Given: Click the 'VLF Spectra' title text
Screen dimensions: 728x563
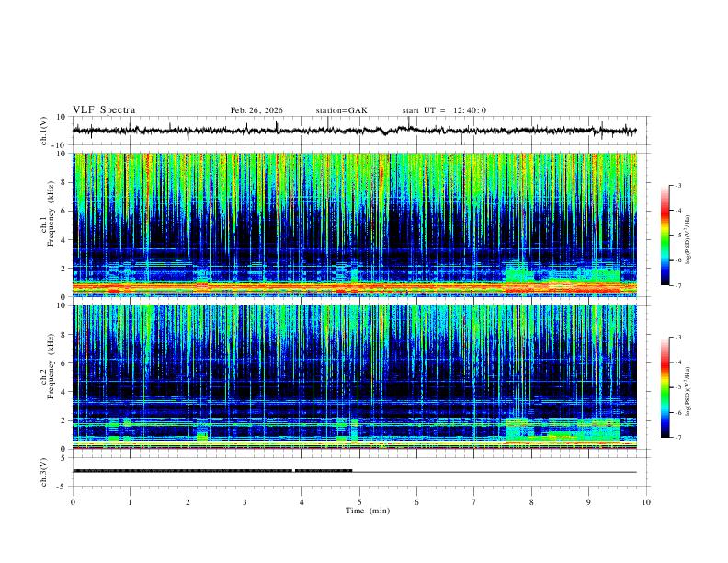Looking at the screenshot, I should (104, 110).
